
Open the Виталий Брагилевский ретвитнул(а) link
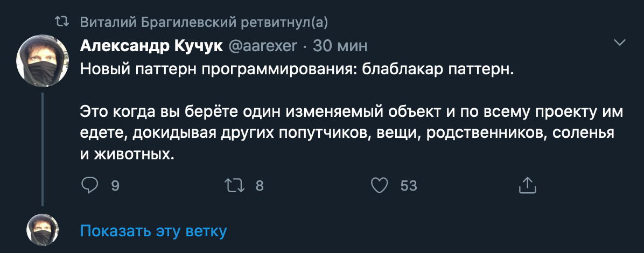204,22
